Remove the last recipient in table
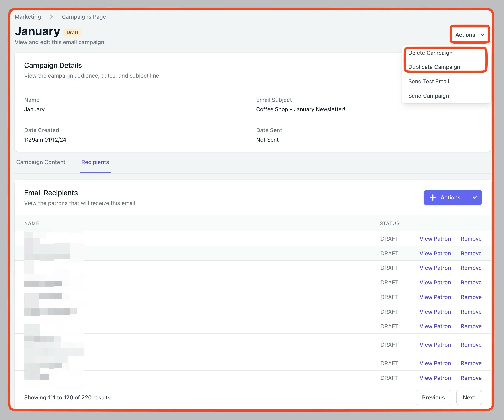Screen dimensions: 504x420 tap(471, 378)
